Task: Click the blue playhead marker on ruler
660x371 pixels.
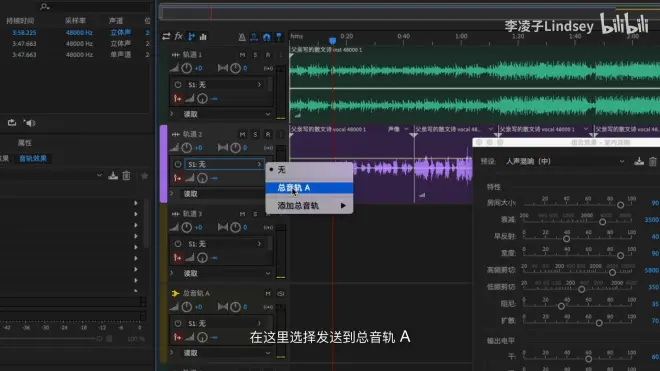Action: (333, 40)
